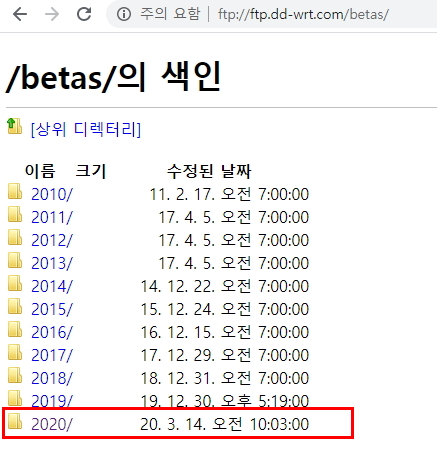Image resolution: width=437 pixels, height=454 pixels.
Task: Click the date 11. 2. 17. 오전 7:00:00
Action: point(229,194)
